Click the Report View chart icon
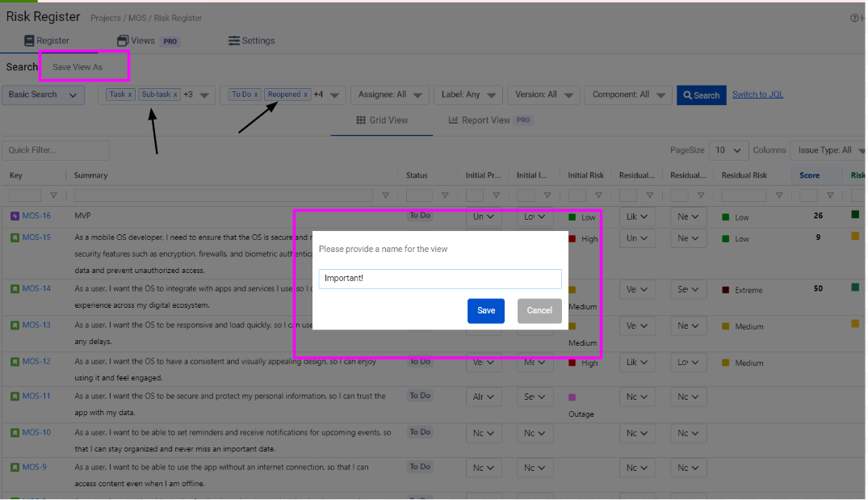The width and height of the screenshot is (868, 500). 454,120
